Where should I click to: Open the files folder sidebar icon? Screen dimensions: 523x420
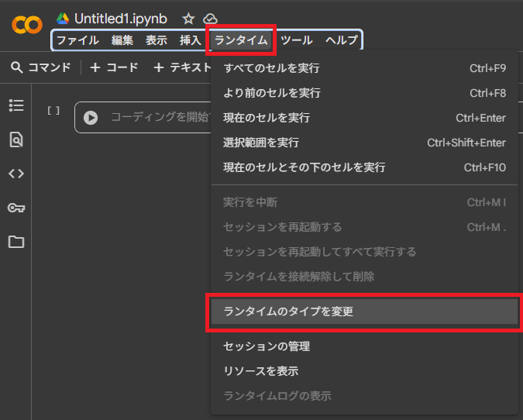tap(16, 242)
